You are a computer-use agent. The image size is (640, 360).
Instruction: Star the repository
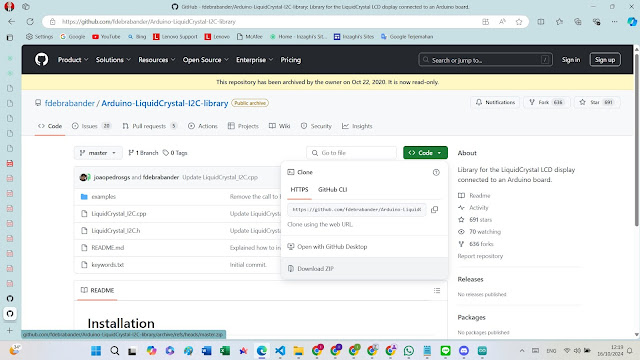(598, 102)
